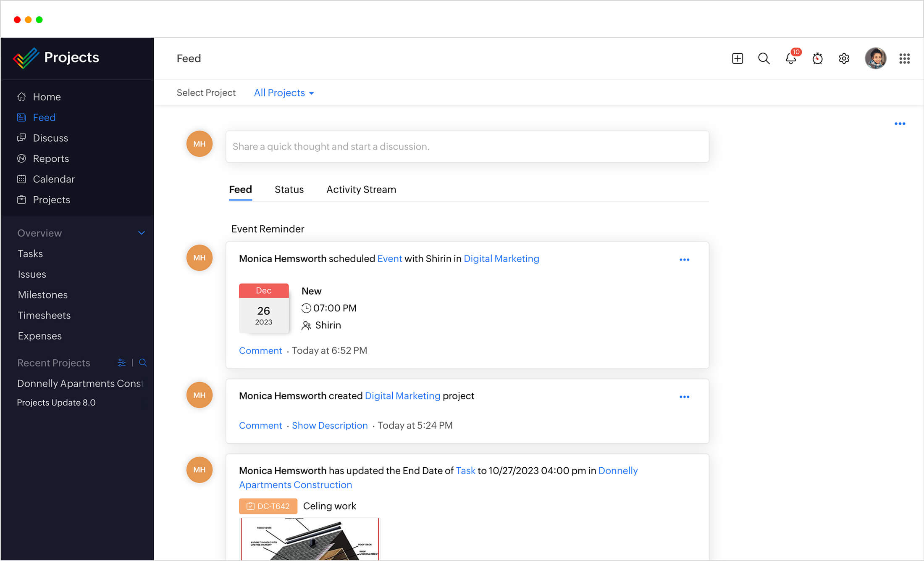Open the search icon
Viewport: 924px width, 561px height.
point(764,58)
